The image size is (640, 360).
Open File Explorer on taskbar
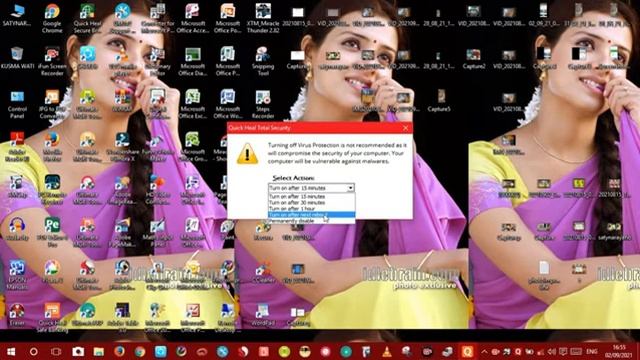tap(98, 351)
